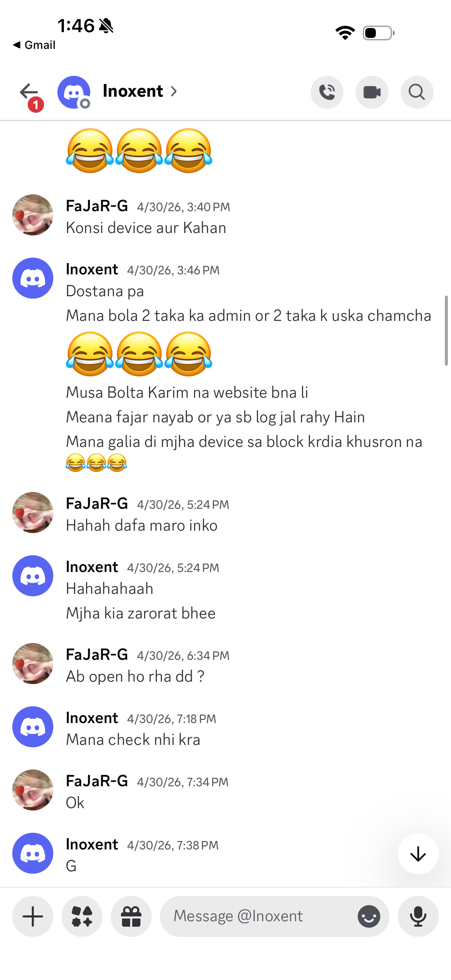The height and width of the screenshot is (980, 451).
Task: Tap the microphone voice message button
Action: tap(418, 916)
